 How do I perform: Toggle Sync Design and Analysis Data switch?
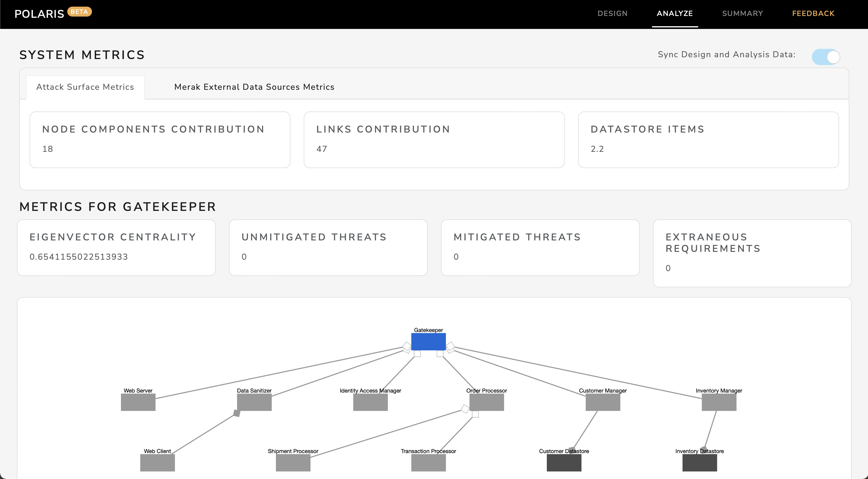tap(825, 57)
